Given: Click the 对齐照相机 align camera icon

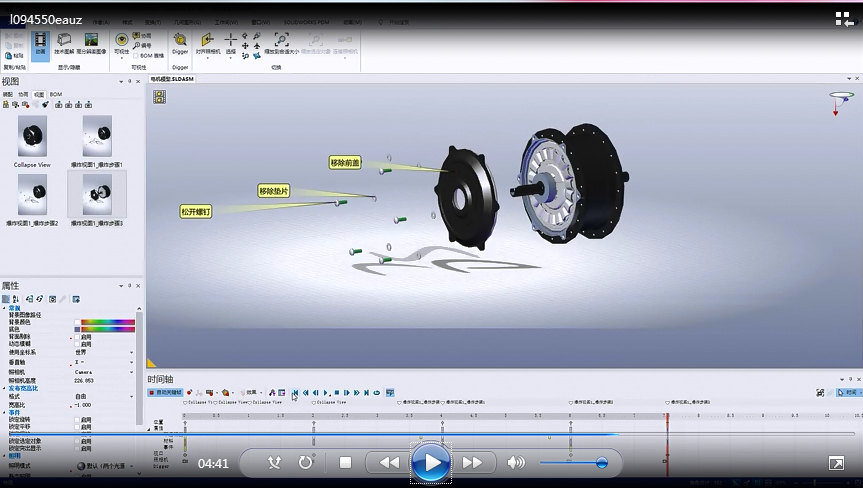Looking at the screenshot, I should [208, 40].
